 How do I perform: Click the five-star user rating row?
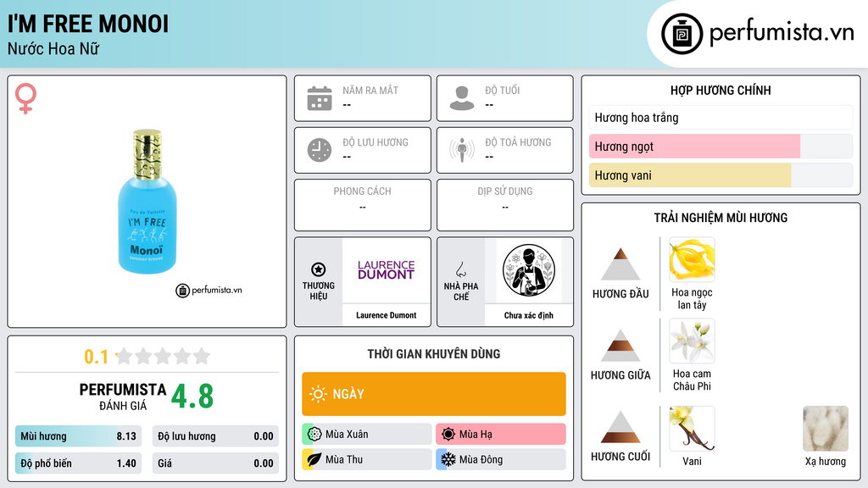pyautogui.click(x=163, y=356)
